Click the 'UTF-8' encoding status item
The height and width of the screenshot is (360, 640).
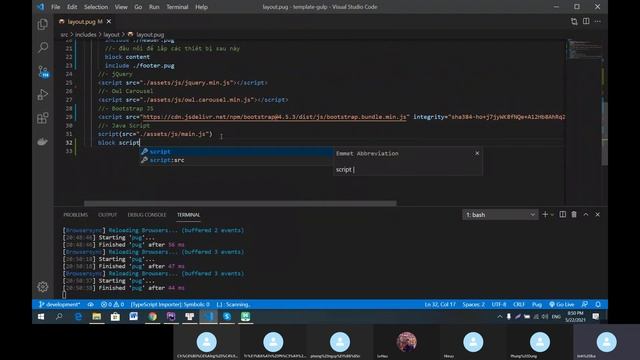pos(499,304)
